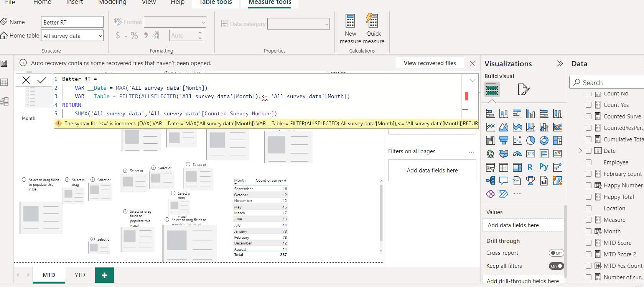
Task: Choose the matrix visual
Action: 517,167
